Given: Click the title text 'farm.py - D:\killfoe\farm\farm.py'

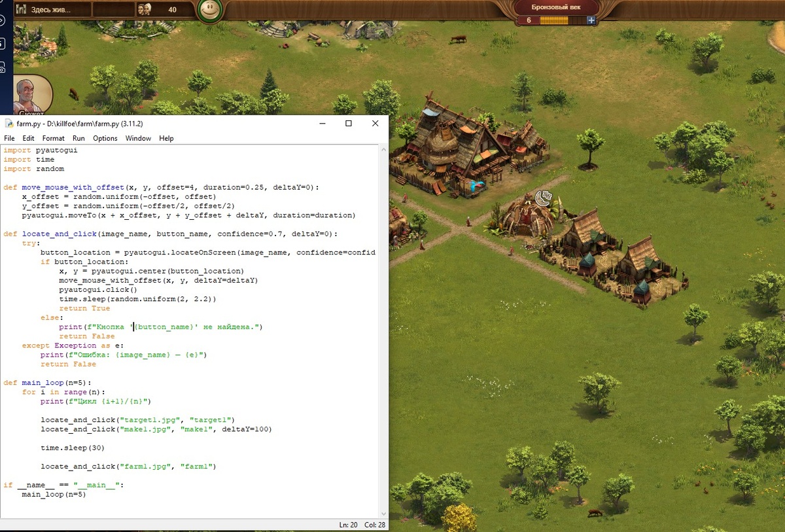Looking at the screenshot, I should [67, 124].
